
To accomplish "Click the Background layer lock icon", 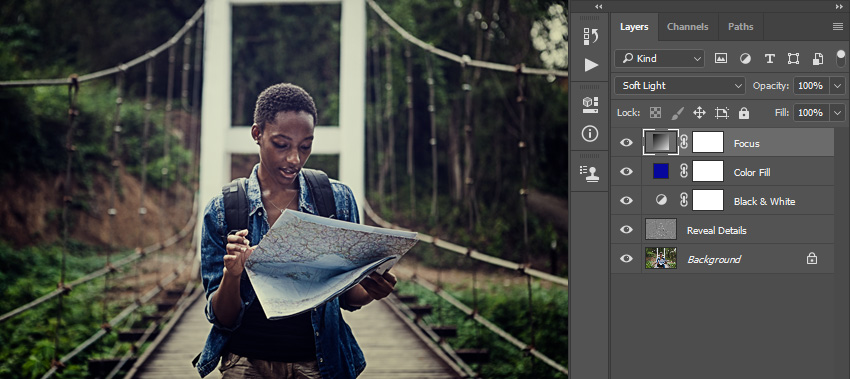I will (812, 259).
